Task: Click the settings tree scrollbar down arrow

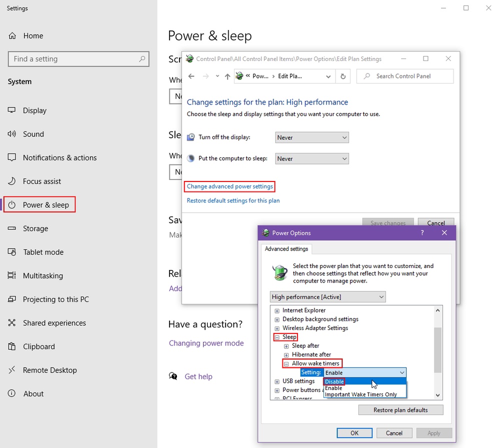Action: (438, 395)
